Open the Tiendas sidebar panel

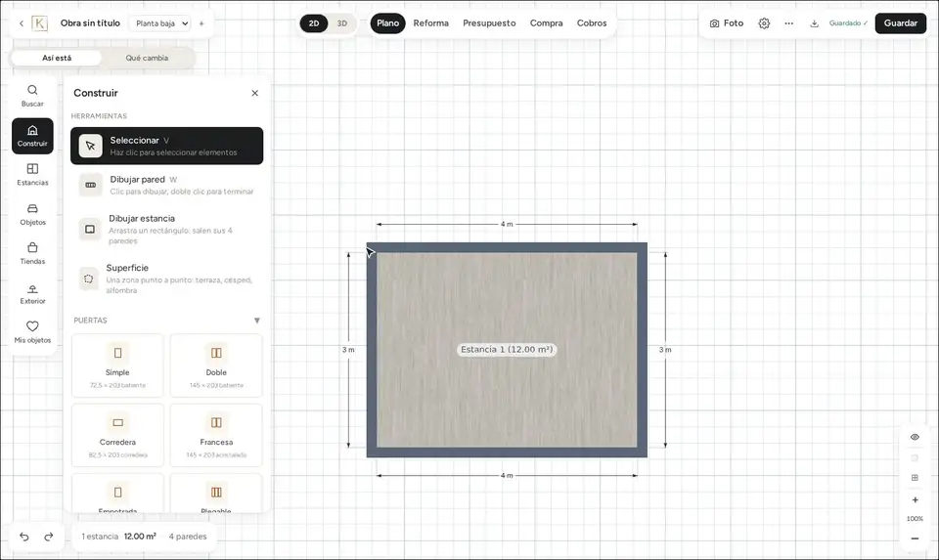click(x=32, y=254)
